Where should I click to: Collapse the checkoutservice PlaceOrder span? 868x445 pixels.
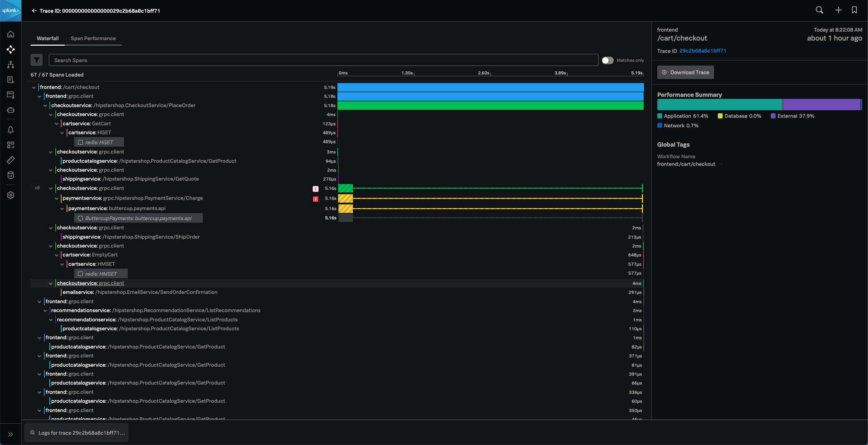point(46,105)
